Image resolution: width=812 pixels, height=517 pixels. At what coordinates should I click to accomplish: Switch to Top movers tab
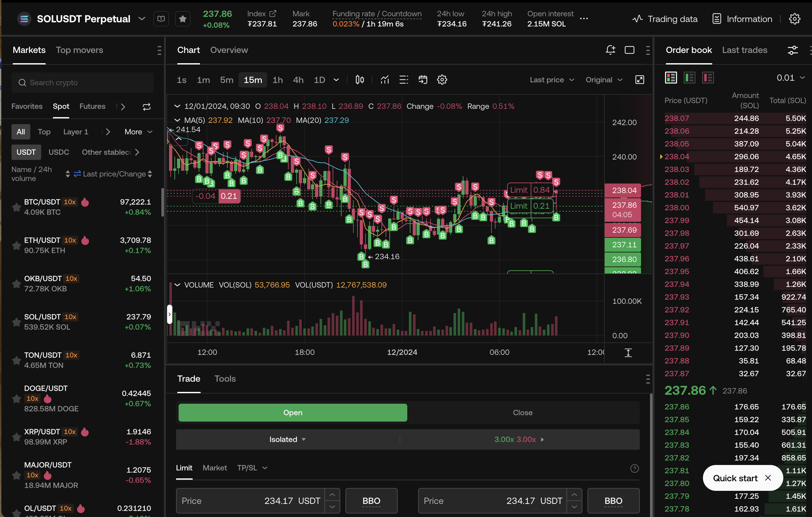point(80,50)
